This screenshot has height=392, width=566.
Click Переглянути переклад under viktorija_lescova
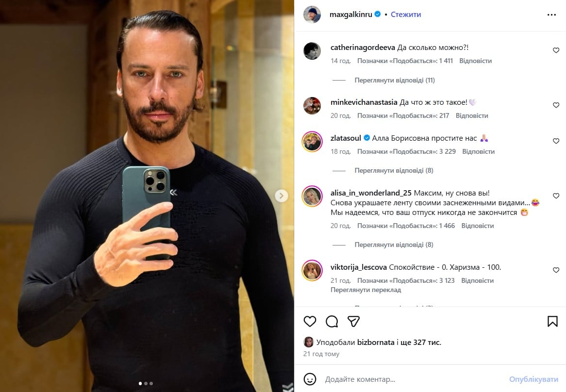tap(366, 290)
